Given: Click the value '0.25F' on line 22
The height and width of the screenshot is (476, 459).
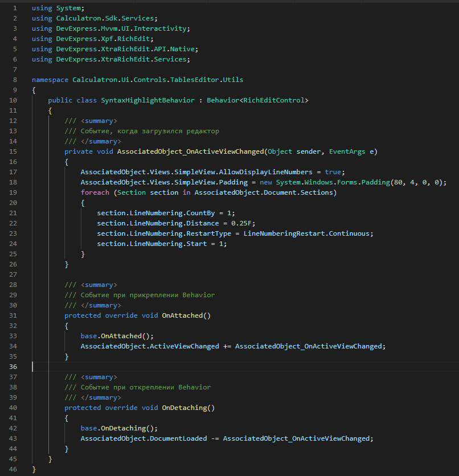Looking at the screenshot, I should click(x=241, y=223).
